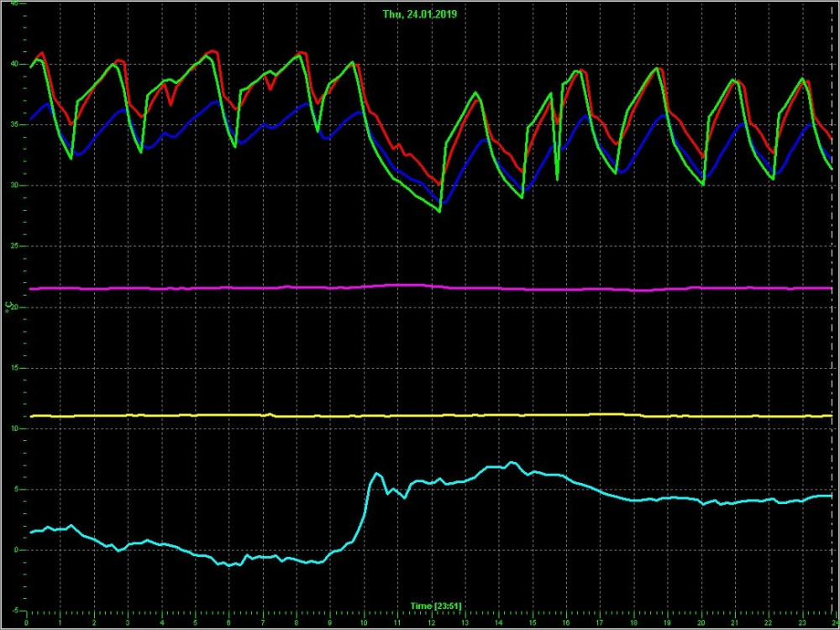Click the 25 label on the vertical axis

tap(14, 246)
